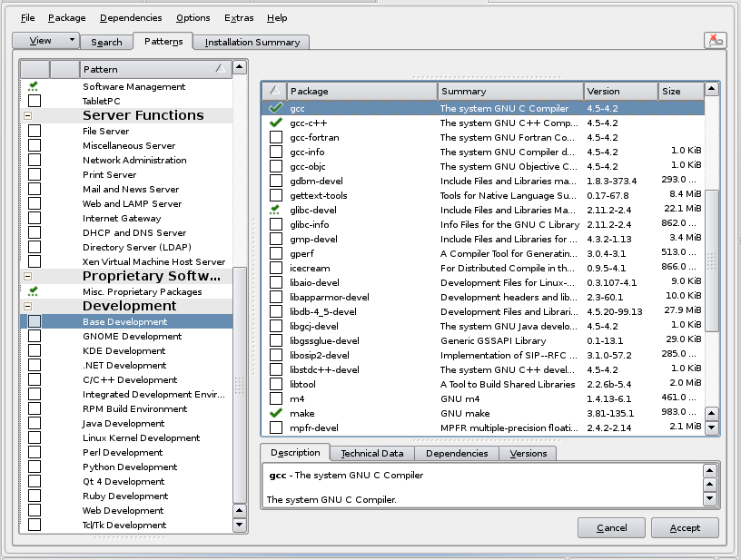Viewport: 741px width, 560px height.
Task: Sort by the Package column header
Action: 362,91
